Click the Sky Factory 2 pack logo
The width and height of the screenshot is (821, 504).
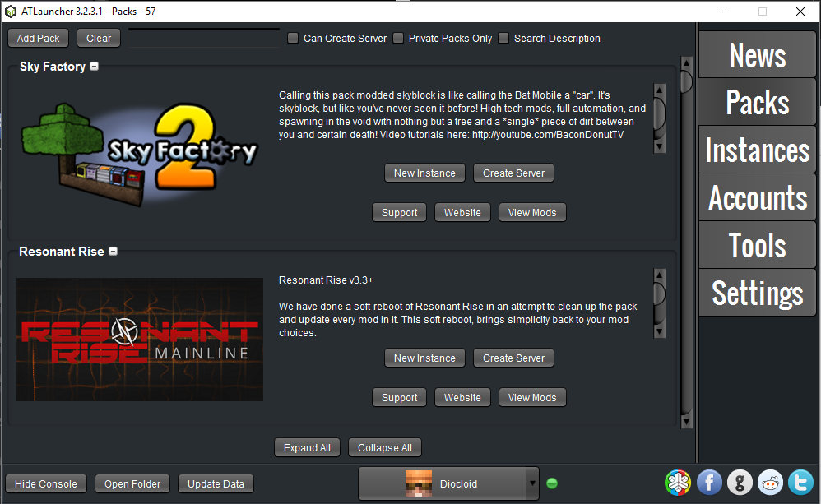[139, 150]
